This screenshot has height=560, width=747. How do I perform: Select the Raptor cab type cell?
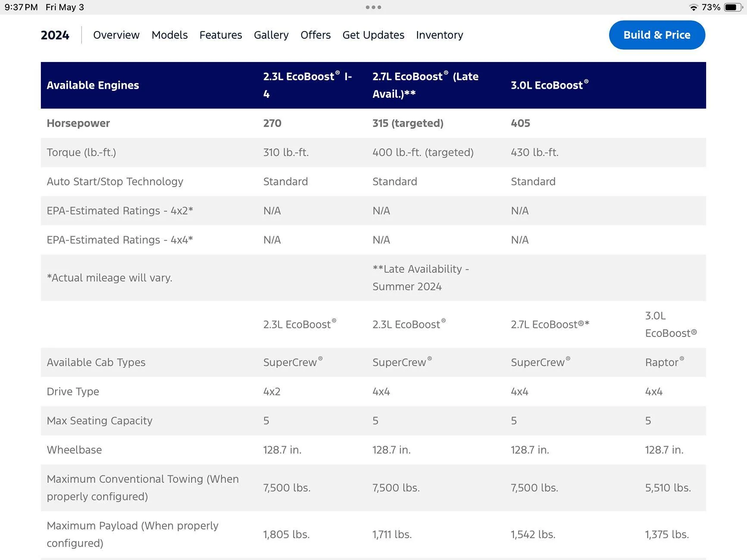pos(665,362)
